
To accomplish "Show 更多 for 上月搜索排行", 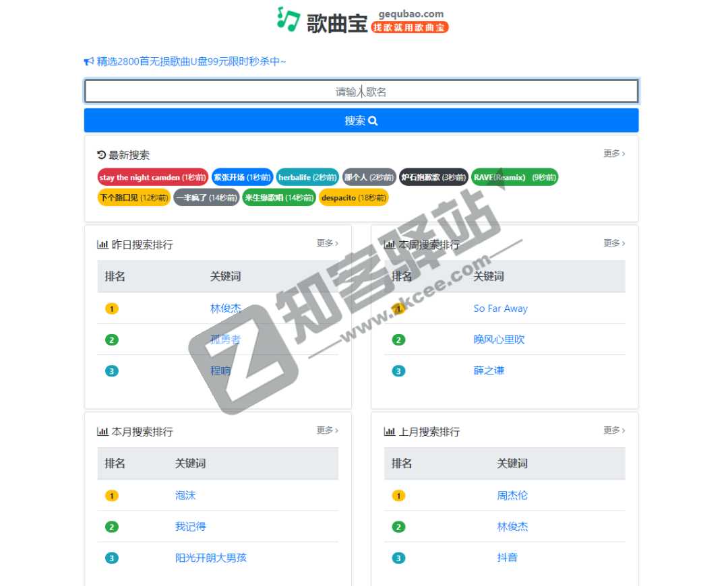I will [613, 430].
